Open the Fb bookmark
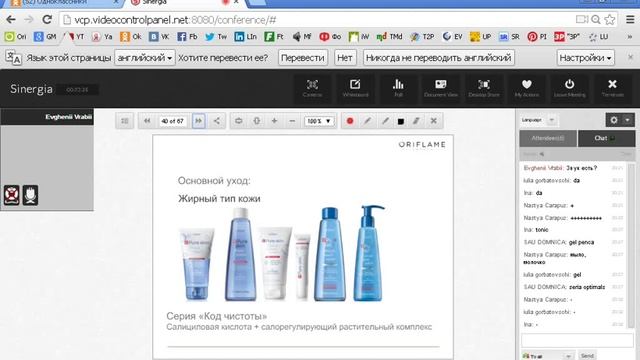 (x=187, y=37)
